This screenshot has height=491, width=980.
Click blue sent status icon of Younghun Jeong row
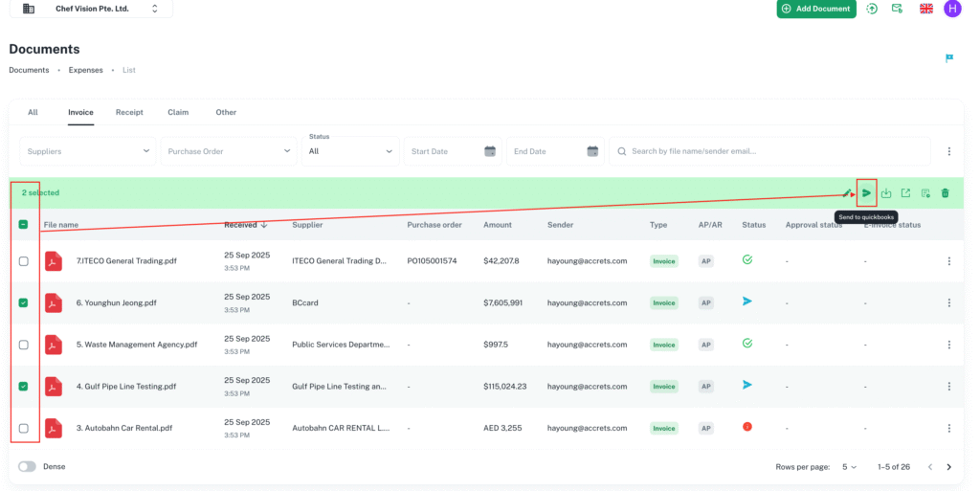746,301
